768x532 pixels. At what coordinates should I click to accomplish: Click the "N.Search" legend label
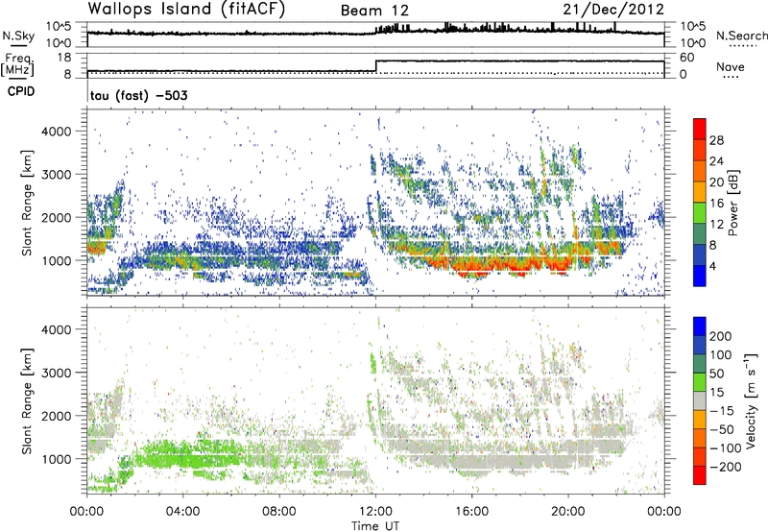741,36
